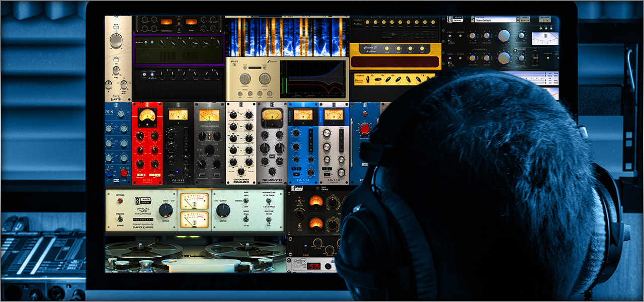Open the Slate Default preset dropdown
Image resolution: width=644 pixels, height=302 pixels.
(496, 20)
